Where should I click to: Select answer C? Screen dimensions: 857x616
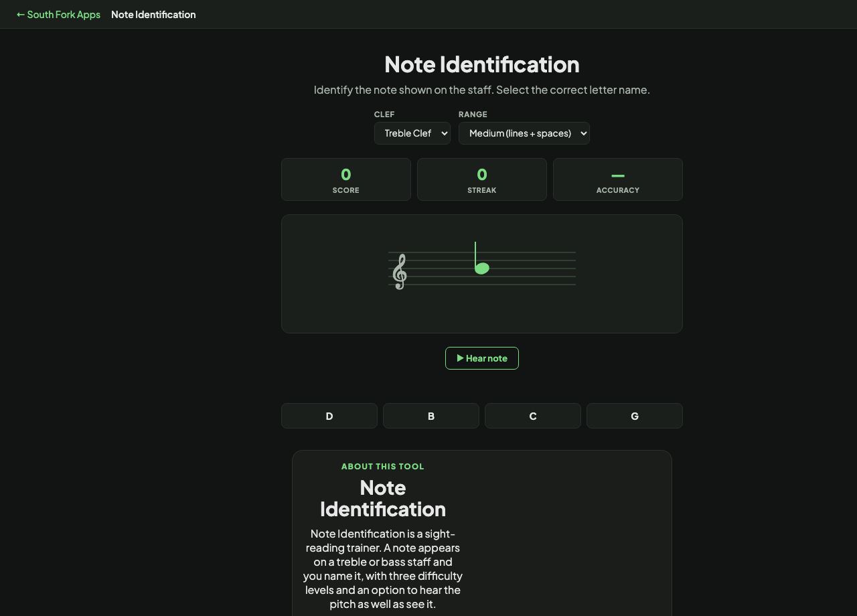click(533, 416)
